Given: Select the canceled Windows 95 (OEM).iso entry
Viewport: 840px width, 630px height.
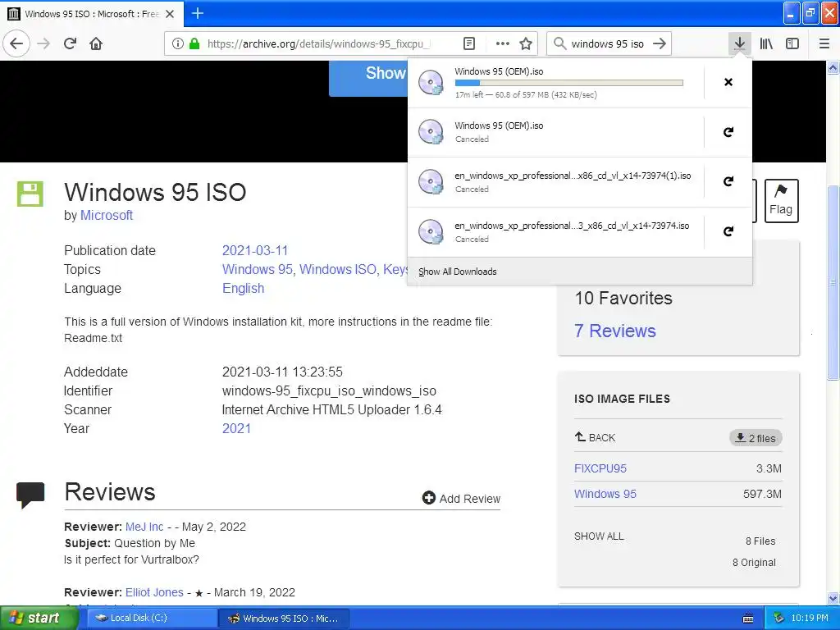Looking at the screenshot, I should (556, 132).
